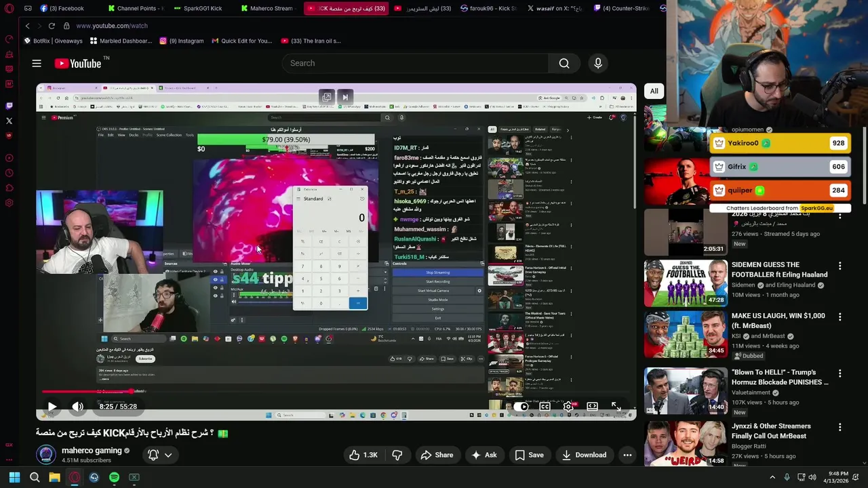Screen dimensions: 868x488
Task: Enter full screen mode
Action: [x=616, y=407]
